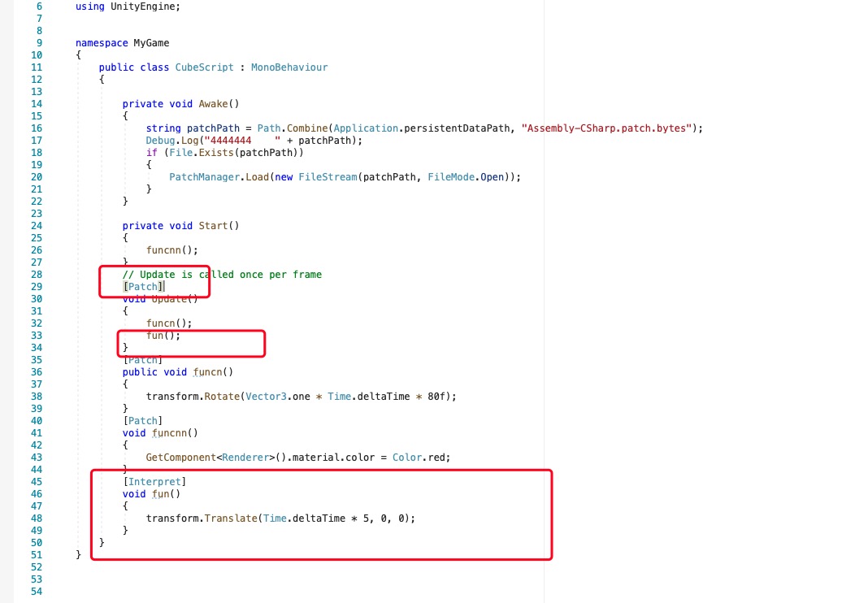Click the [Interpret] attribute on line 45
868x603 pixels.
click(x=153, y=481)
